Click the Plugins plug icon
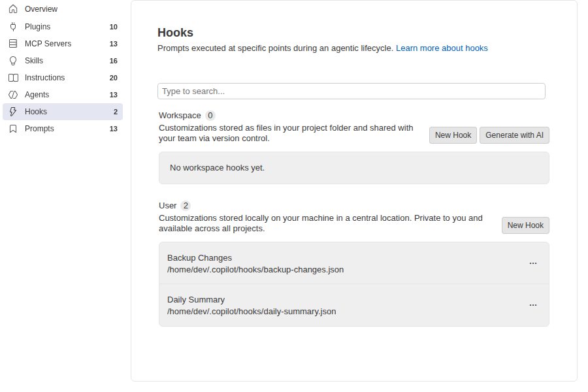This screenshot has height=392, width=588. (13, 27)
